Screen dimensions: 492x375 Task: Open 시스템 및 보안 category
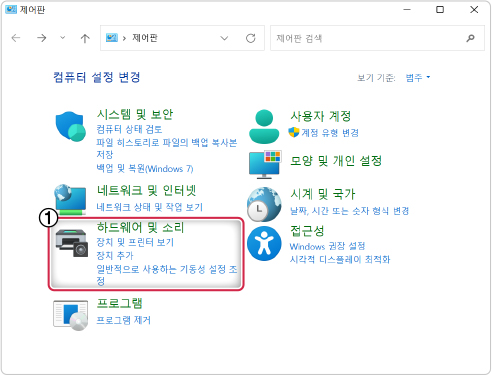[x=135, y=114]
